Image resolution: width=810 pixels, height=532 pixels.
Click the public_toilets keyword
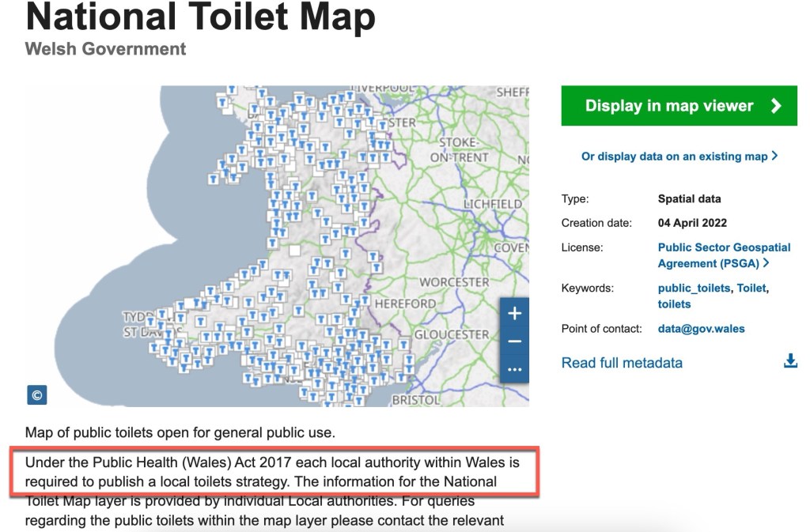[x=694, y=289]
